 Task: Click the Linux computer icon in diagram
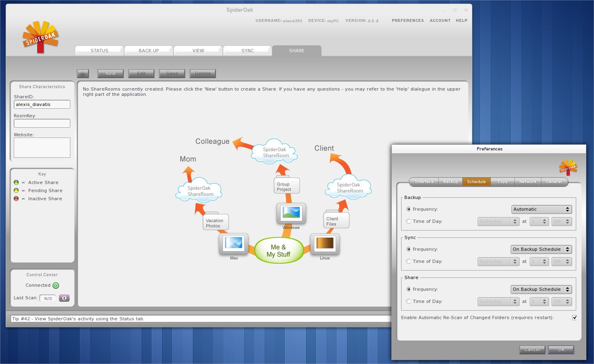(x=325, y=244)
